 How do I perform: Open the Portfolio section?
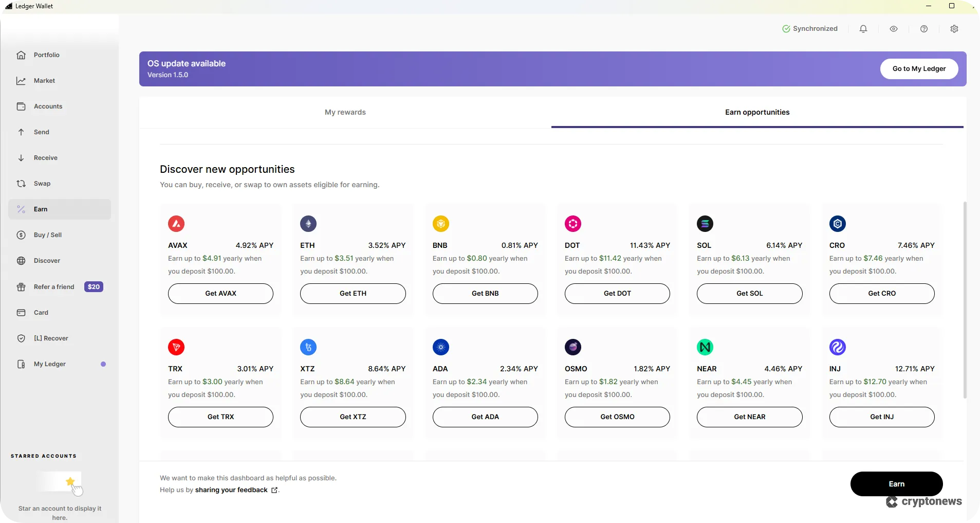[46, 55]
